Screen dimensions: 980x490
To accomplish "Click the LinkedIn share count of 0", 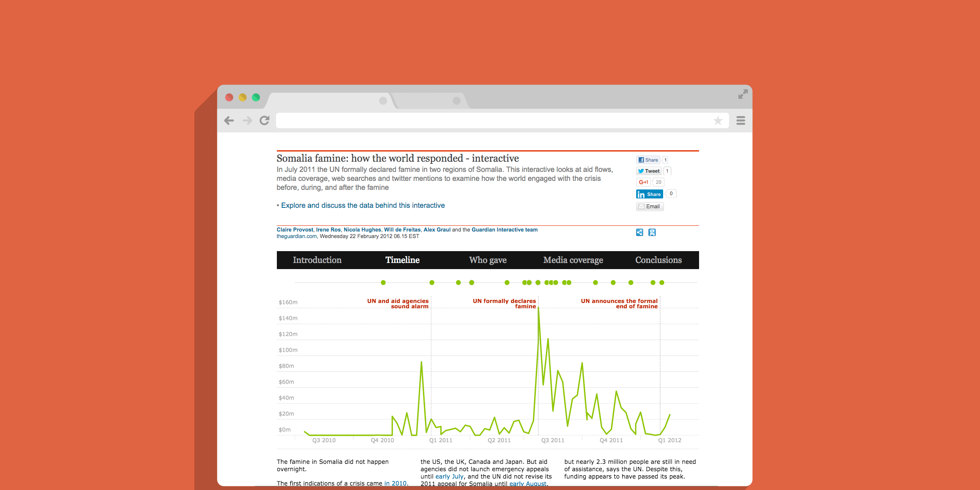I will (671, 194).
